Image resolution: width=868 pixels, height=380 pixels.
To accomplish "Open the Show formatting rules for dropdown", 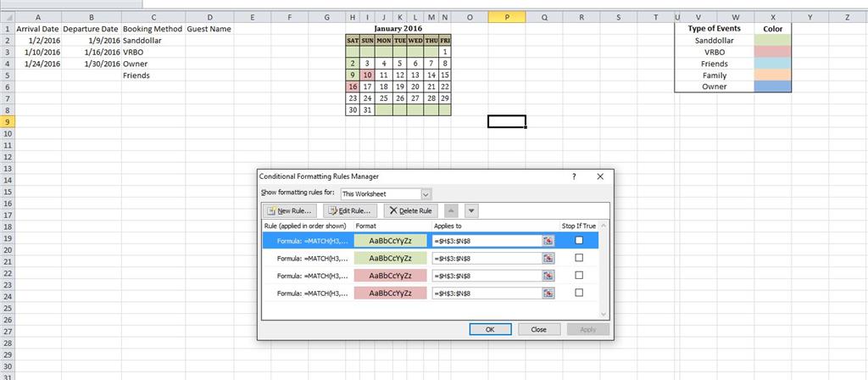I will [426, 194].
